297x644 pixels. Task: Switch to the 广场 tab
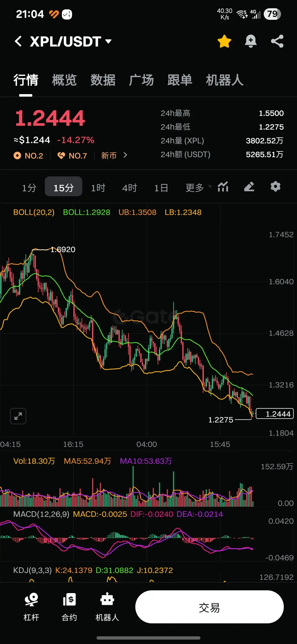pyautogui.click(x=141, y=80)
